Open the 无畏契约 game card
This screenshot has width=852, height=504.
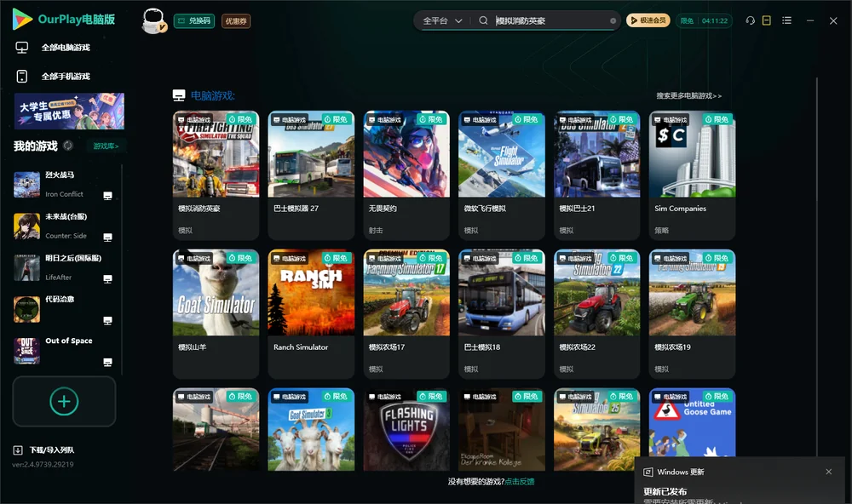point(406,175)
